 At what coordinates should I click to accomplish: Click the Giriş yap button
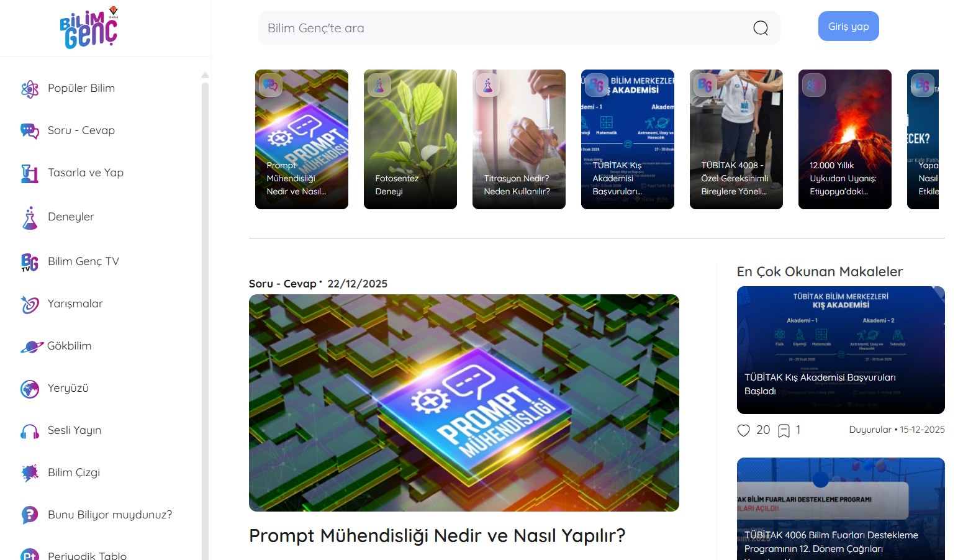tap(848, 26)
